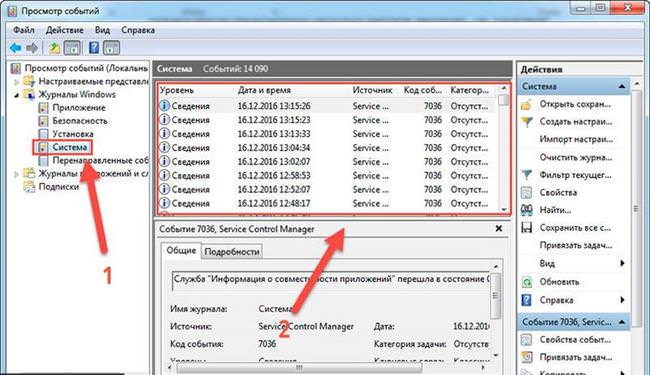
Task: Click the event list scroll-down arrow
Action: [x=504, y=209]
